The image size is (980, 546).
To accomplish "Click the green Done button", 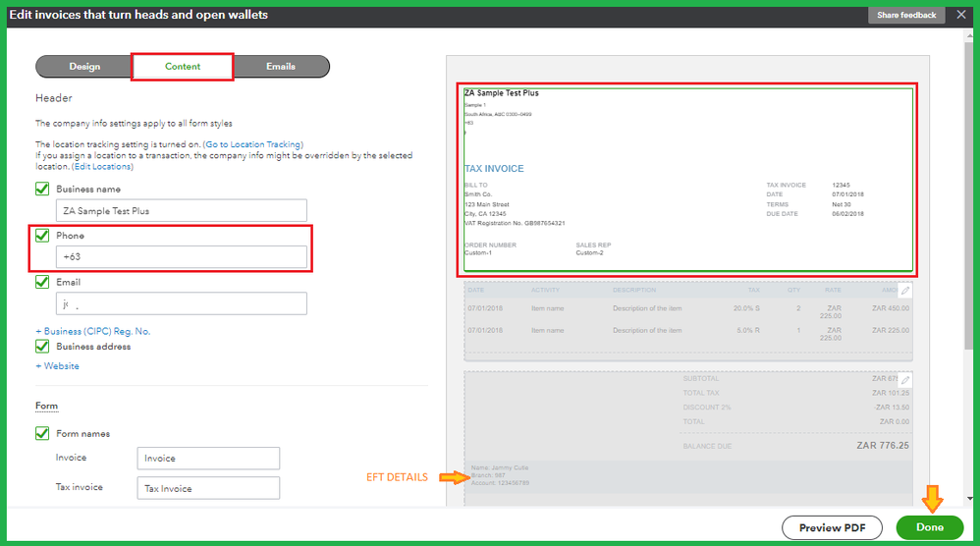I will pos(929,527).
